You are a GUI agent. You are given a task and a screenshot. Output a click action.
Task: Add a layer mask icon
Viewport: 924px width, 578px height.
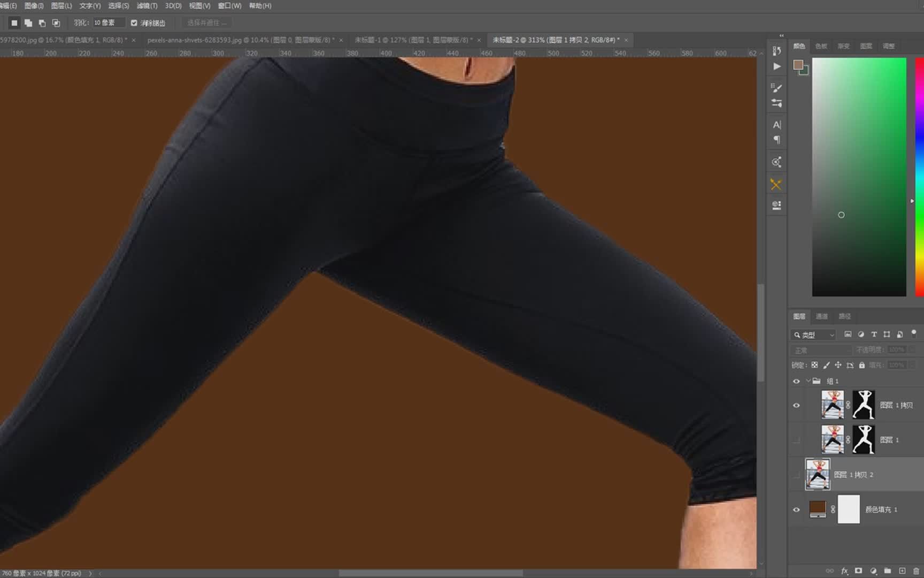(x=858, y=571)
